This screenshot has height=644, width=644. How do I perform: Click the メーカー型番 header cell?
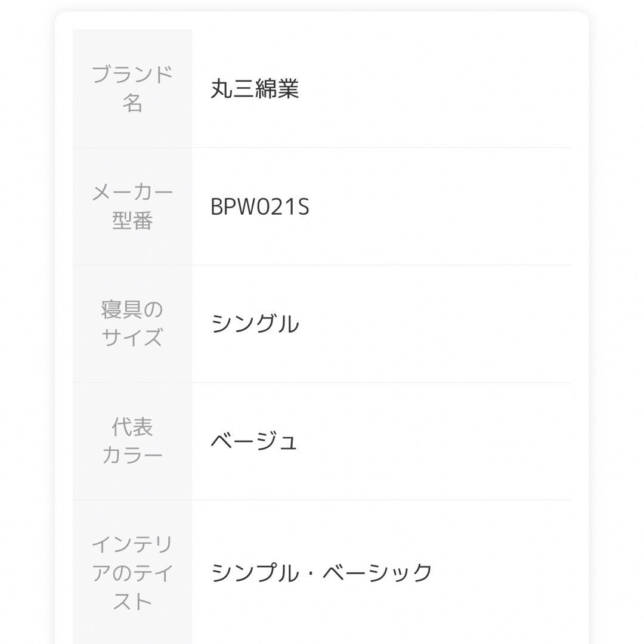tap(132, 206)
